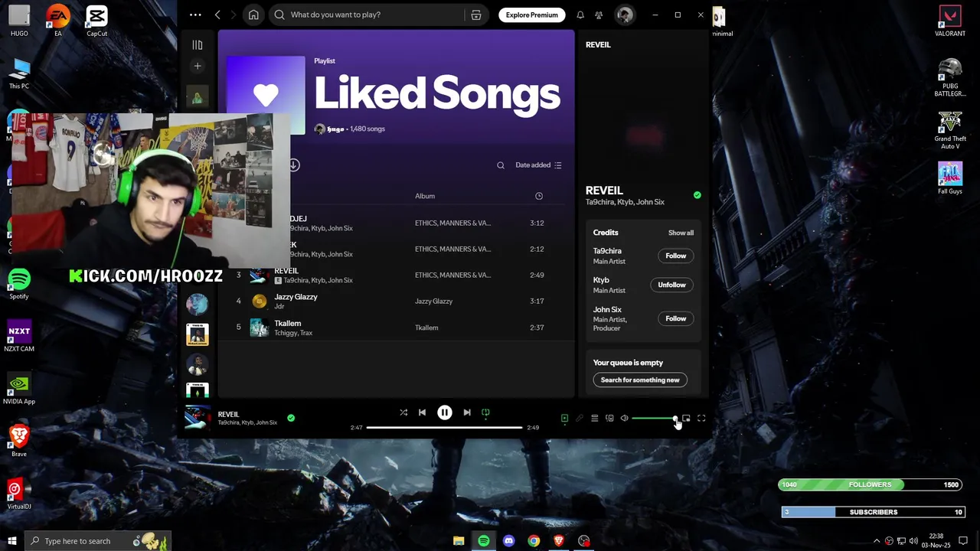Viewport: 980px width, 551px height.
Task: Create playlist with the plus icon
Action: coord(197,67)
